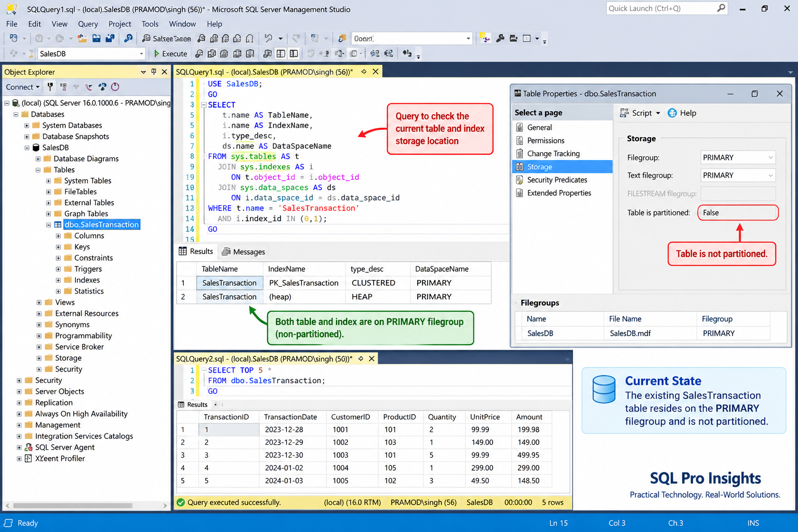Click the Save All toolbar icon
The width and height of the screenshot is (798, 532).
pos(110,38)
